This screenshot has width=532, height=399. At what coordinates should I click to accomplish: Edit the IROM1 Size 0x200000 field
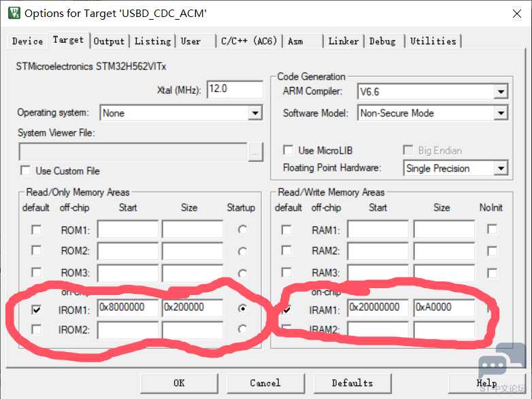coord(193,308)
